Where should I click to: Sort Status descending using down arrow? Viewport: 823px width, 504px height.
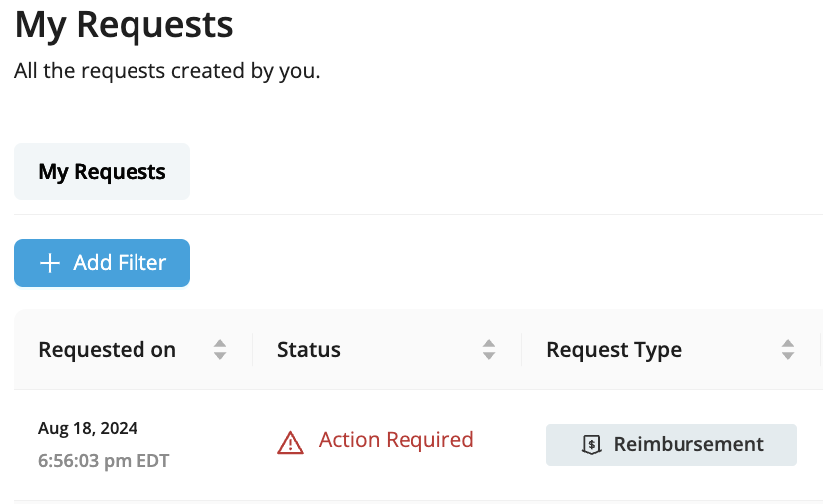489,355
